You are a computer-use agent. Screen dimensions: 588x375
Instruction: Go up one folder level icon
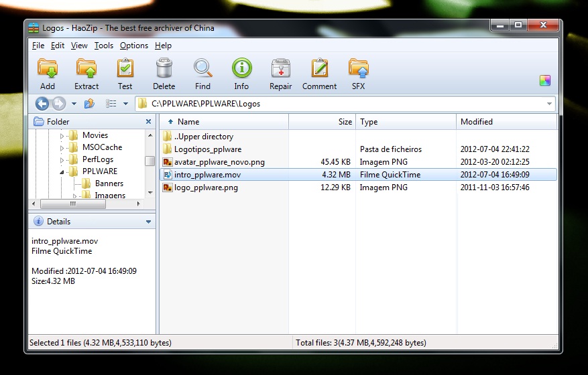(x=89, y=103)
